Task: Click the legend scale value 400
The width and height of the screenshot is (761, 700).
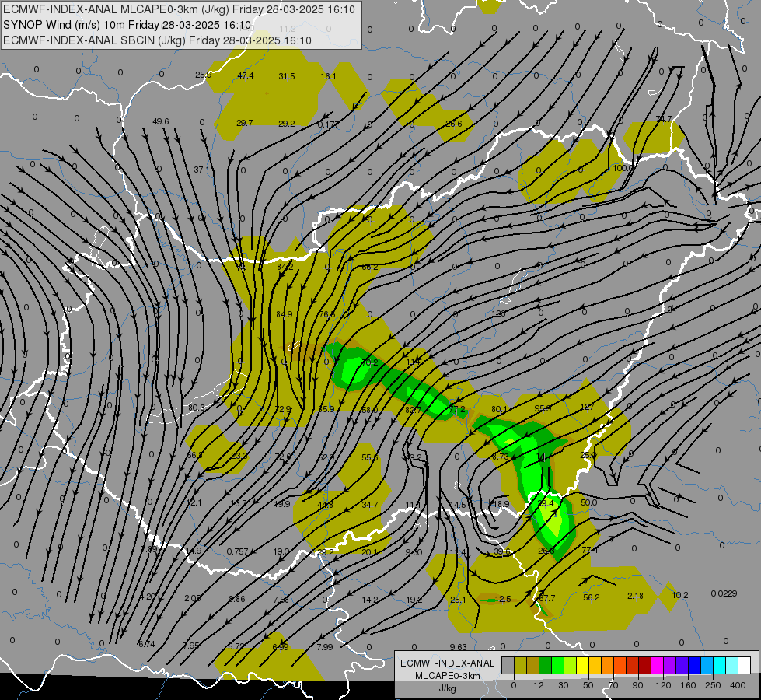Action: point(738,685)
